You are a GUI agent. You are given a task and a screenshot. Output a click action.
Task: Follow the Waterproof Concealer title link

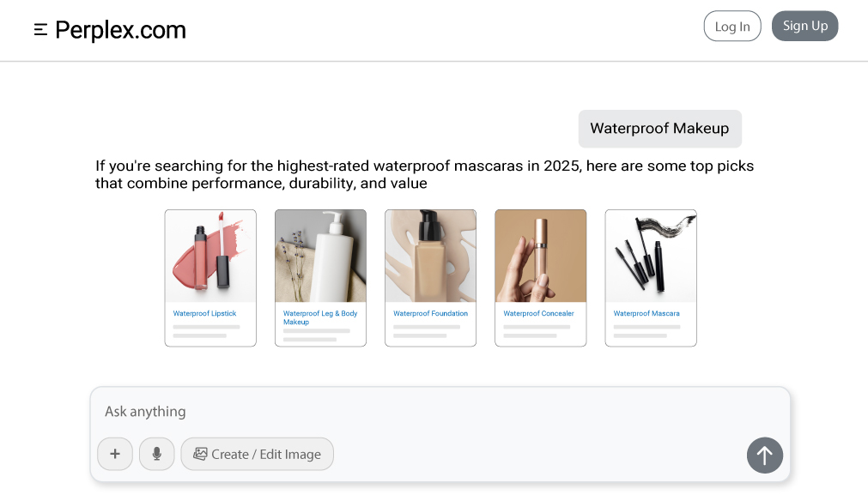tap(538, 314)
